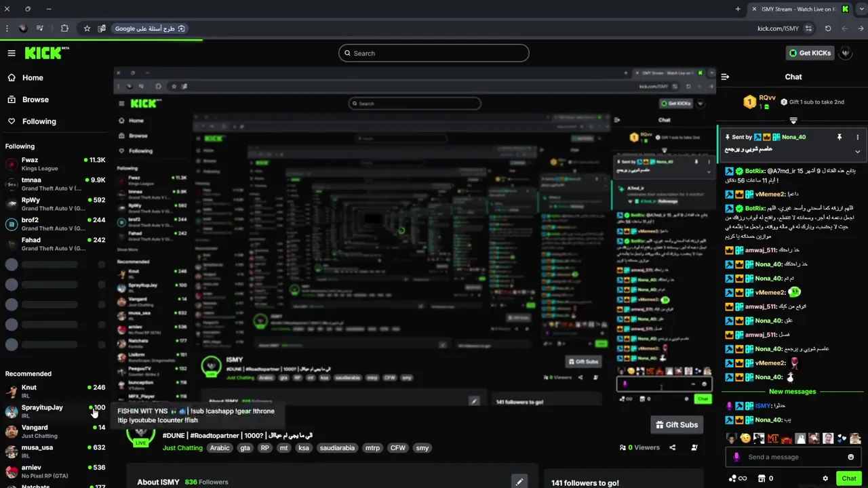Select RpWy channel in Following list
This screenshot has width=868, height=488.
(55, 203)
